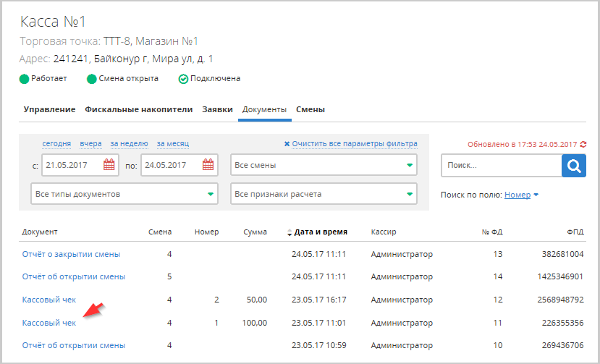Open 'Отчёт о закрытии смены' document
The height and width of the screenshot is (364, 600).
click(71, 254)
